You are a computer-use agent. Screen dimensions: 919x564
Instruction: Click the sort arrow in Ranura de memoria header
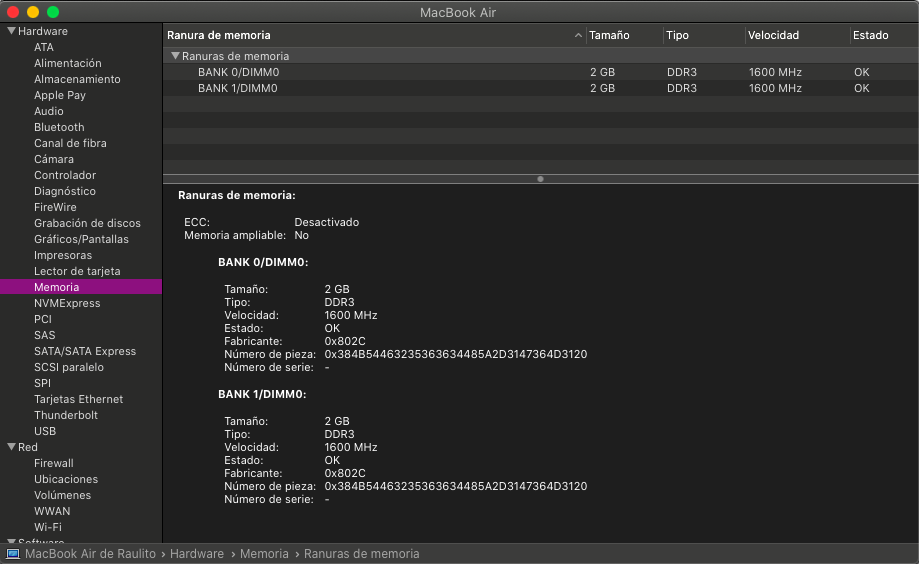578,35
